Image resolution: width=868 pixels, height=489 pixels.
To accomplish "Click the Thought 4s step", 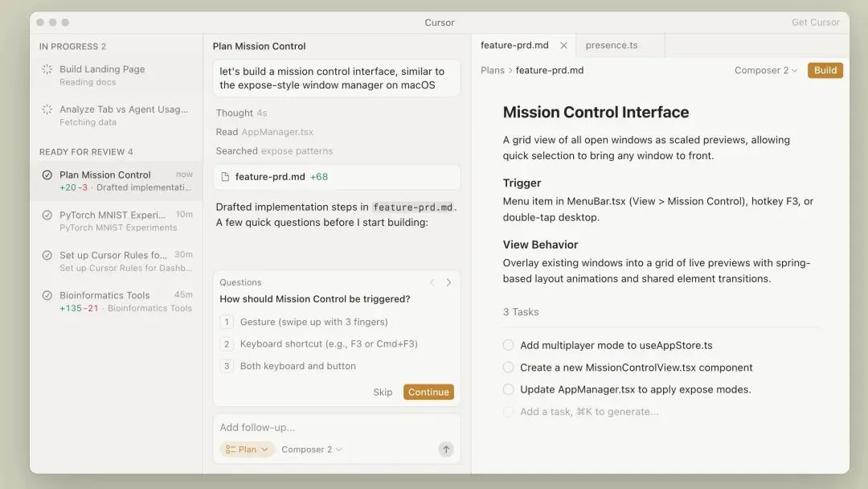I will (241, 113).
